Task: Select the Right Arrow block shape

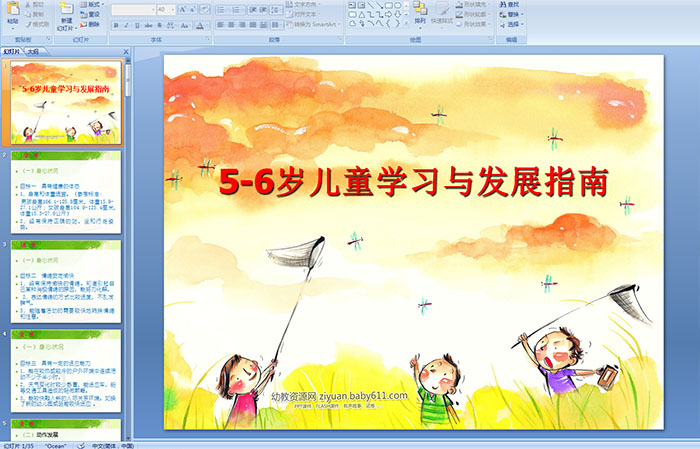Action: (388, 15)
